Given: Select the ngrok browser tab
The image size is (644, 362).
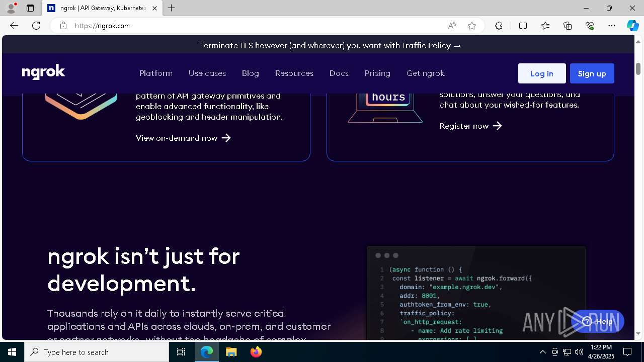Looking at the screenshot, I should tap(102, 8).
